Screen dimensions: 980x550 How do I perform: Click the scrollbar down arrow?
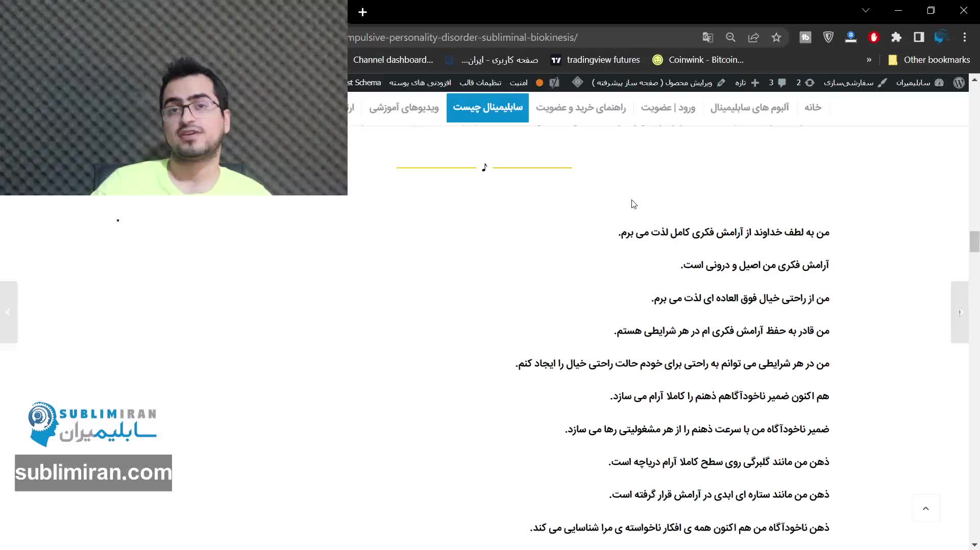click(974, 545)
